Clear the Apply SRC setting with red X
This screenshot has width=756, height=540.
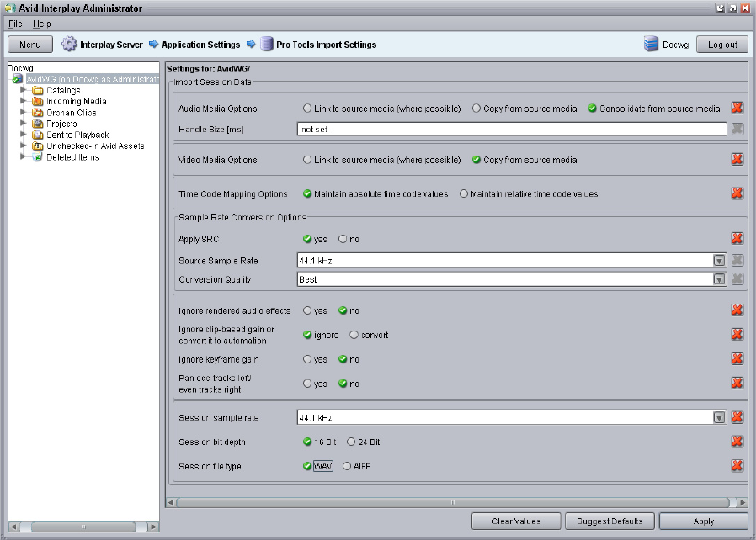(737, 238)
